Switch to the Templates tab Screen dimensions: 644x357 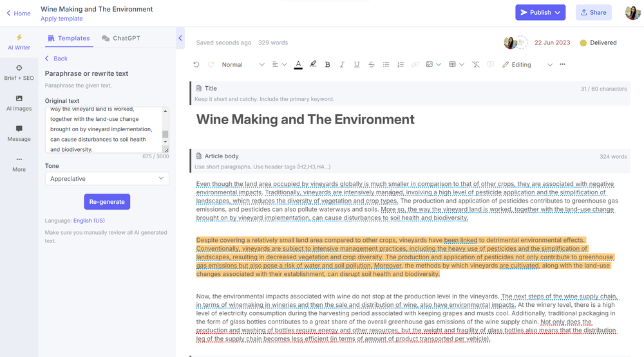point(69,38)
